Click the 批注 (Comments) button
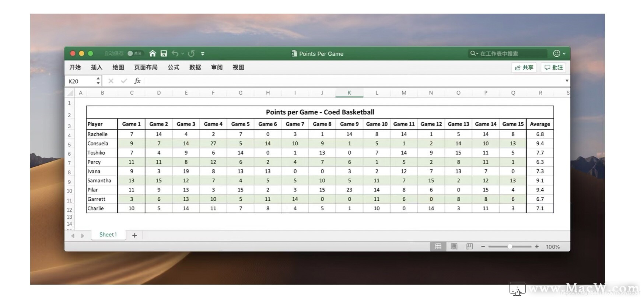The height and width of the screenshot is (299, 644). point(553,68)
